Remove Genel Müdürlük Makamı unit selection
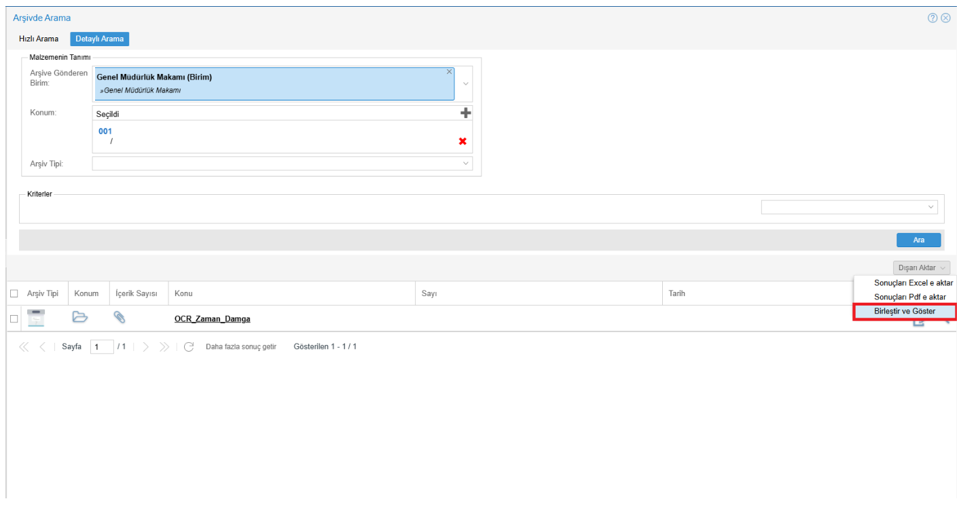Image resolution: width=980 pixels, height=516 pixels. point(449,72)
